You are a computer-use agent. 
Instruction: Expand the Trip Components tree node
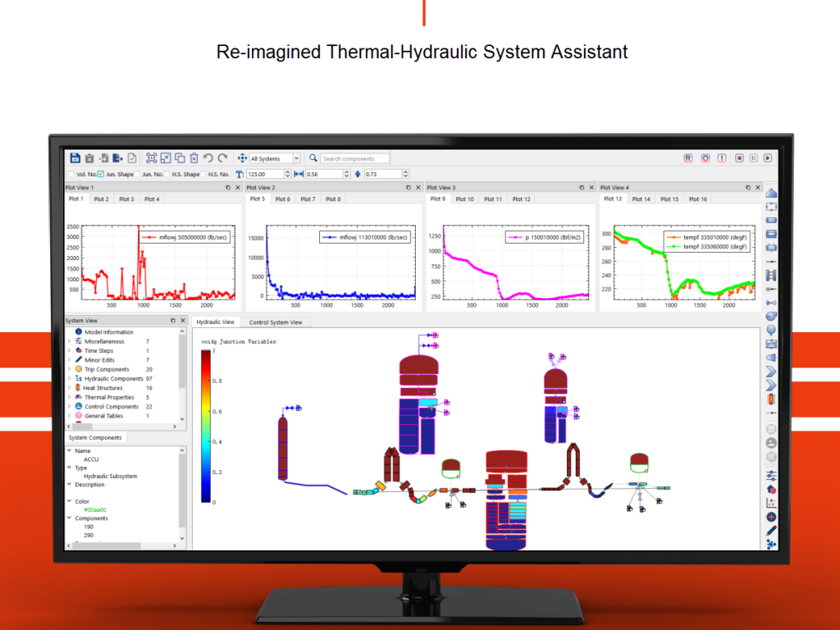click(x=69, y=369)
